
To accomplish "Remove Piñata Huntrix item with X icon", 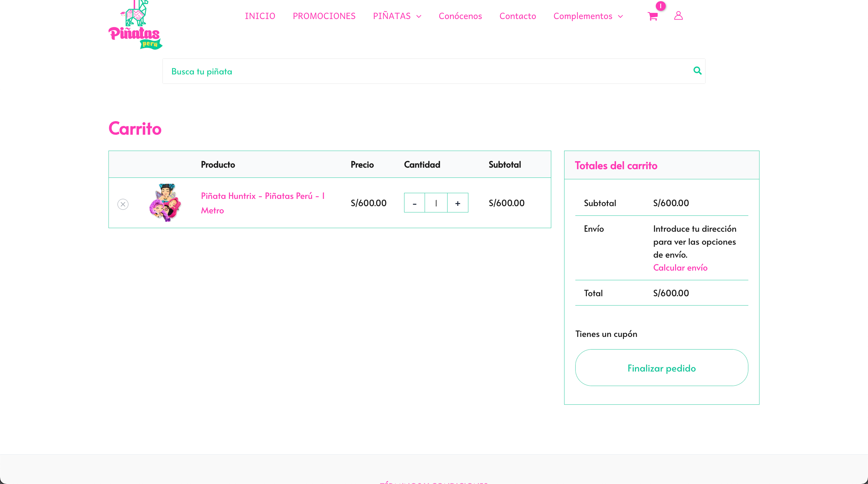I will coord(123,204).
